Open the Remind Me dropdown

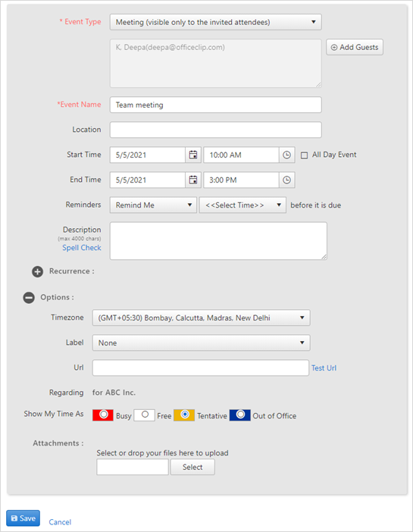[153, 205]
